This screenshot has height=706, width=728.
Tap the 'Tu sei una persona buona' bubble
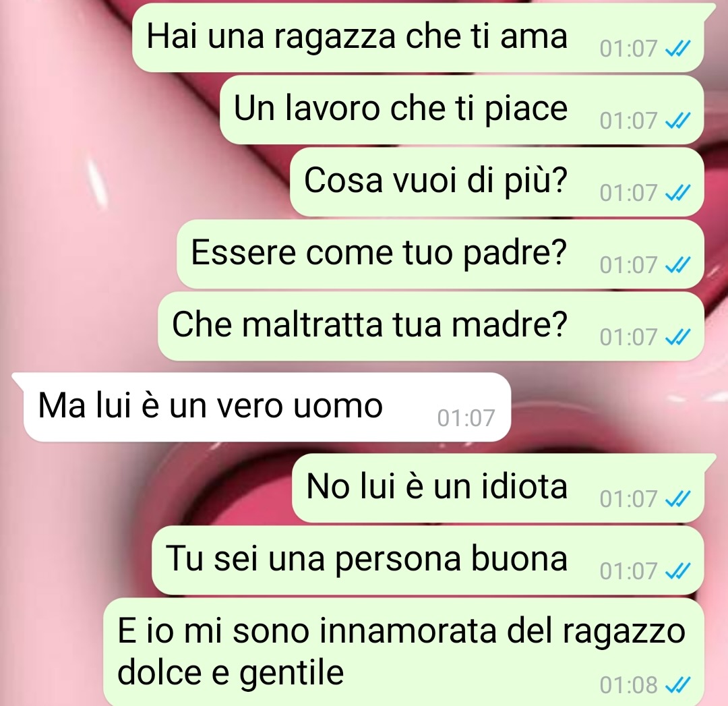click(x=428, y=560)
